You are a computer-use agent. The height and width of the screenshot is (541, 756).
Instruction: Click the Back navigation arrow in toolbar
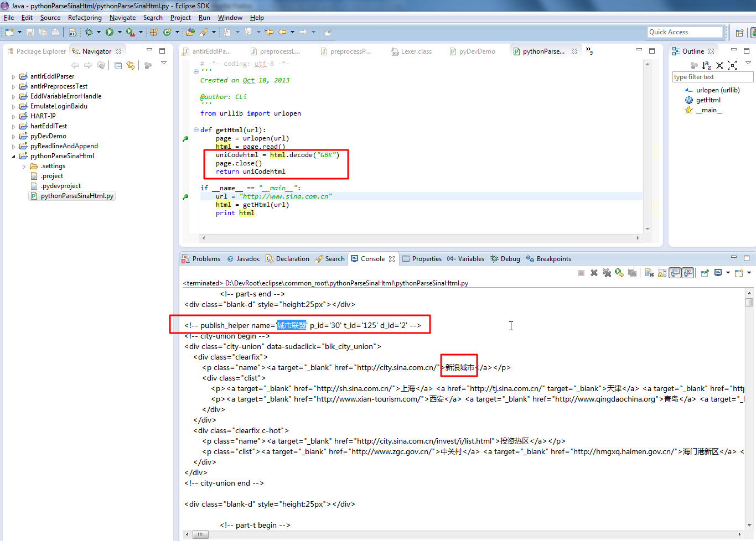(x=282, y=32)
